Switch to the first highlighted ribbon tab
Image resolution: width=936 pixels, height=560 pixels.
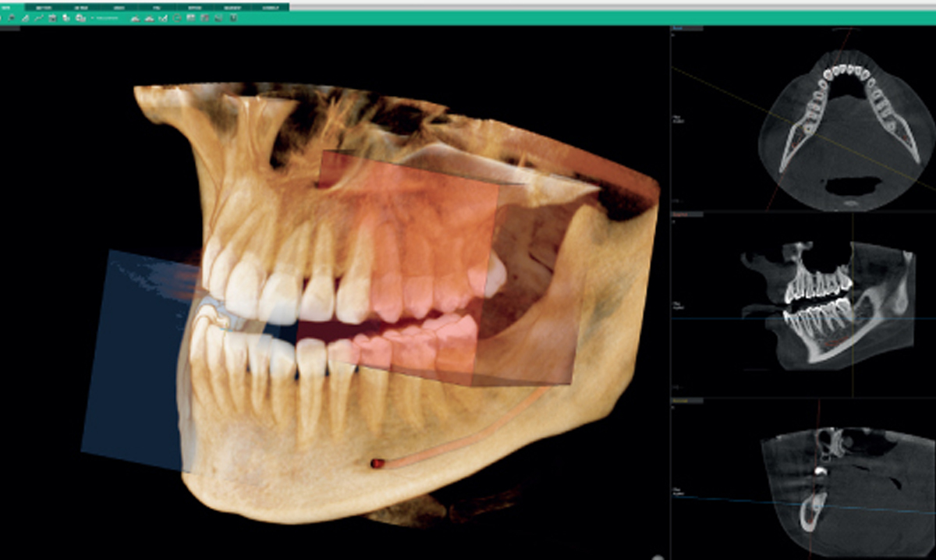coord(11,7)
